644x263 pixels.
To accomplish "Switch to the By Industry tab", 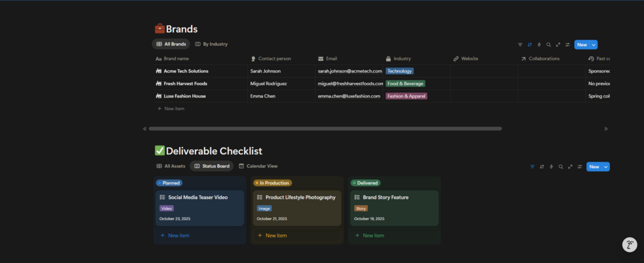I will (211, 44).
